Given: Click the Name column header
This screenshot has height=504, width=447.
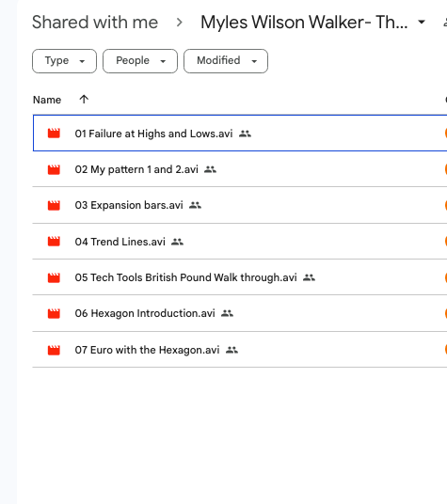Looking at the screenshot, I should tap(47, 100).
